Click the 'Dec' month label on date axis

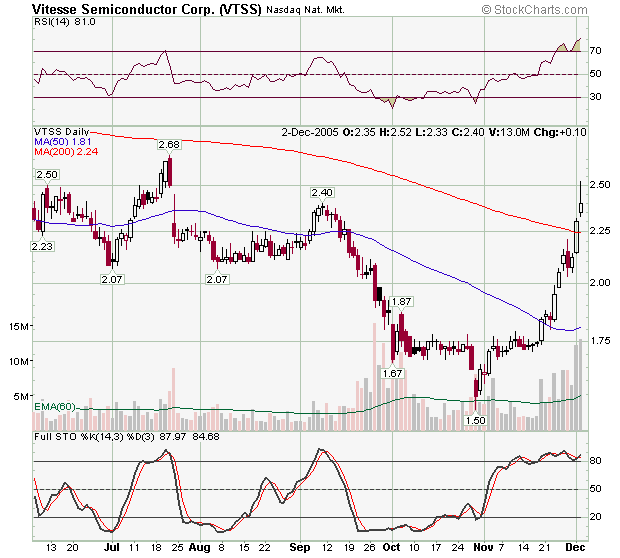pyautogui.click(x=575, y=547)
